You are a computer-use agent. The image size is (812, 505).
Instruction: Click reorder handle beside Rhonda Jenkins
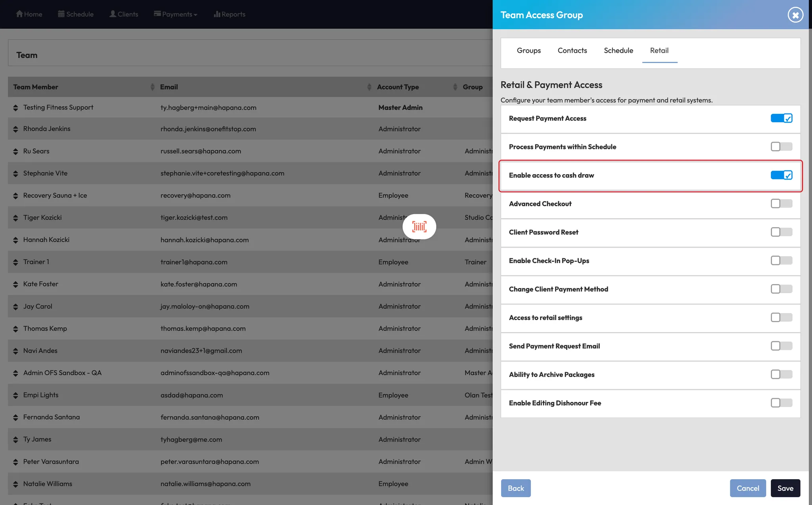click(x=15, y=129)
